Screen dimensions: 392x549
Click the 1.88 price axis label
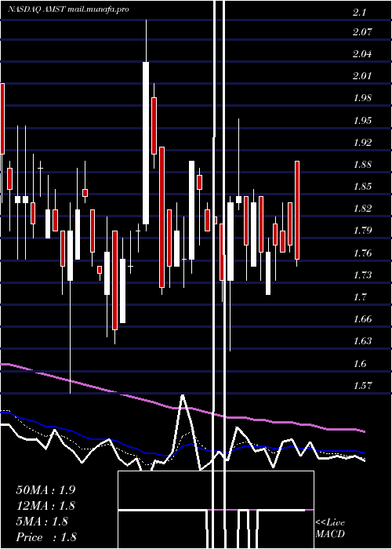(x=362, y=165)
